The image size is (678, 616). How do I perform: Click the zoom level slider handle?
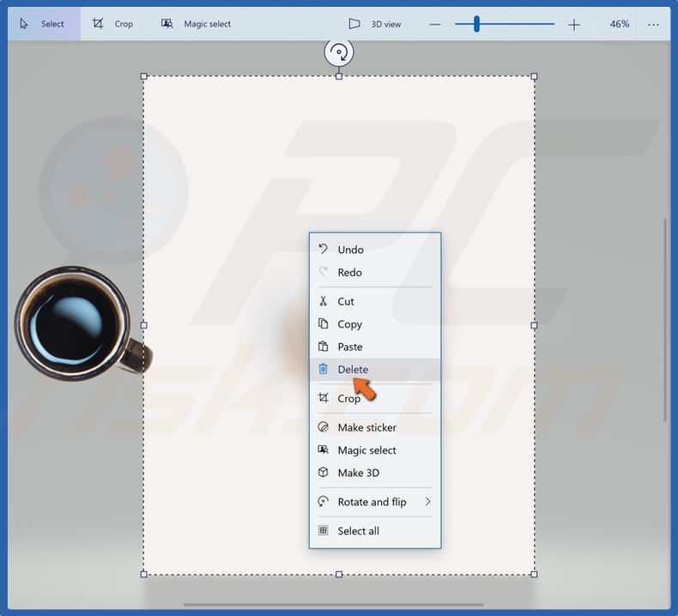[476, 24]
